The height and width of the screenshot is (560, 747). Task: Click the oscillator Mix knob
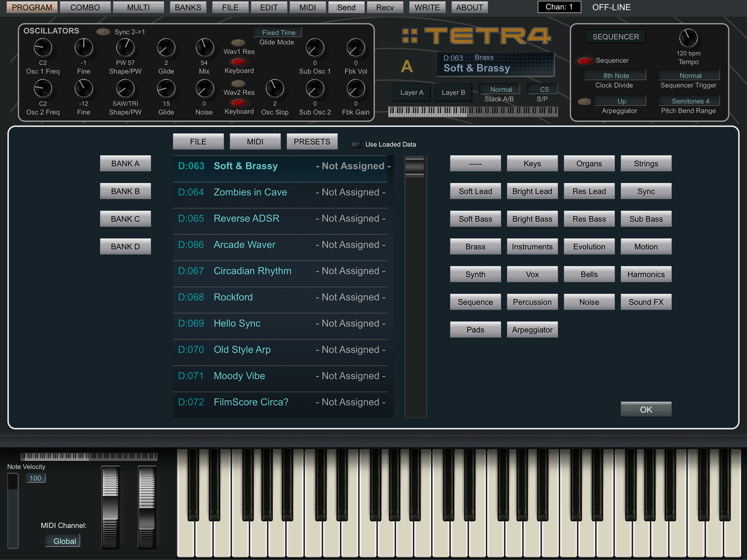[x=204, y=48]
